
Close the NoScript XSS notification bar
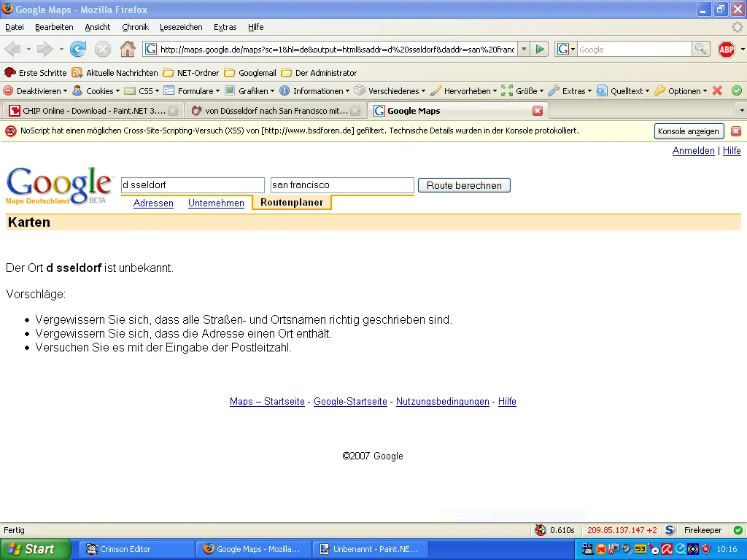tap(735, 131)
